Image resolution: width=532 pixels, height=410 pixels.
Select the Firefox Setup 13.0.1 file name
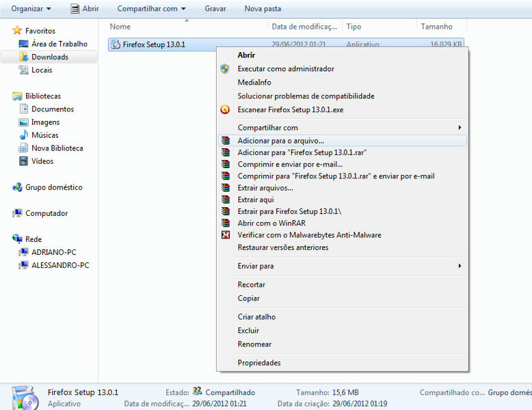pos(154,44)
